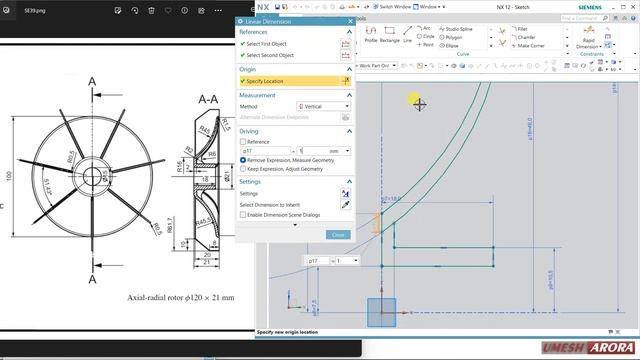Click the Close button in dialog
This screenshot has height=360, width=640.
point(338,235)
